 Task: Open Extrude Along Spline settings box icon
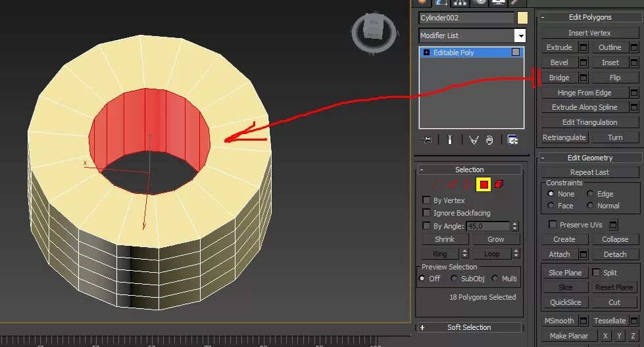pos(633,107)
